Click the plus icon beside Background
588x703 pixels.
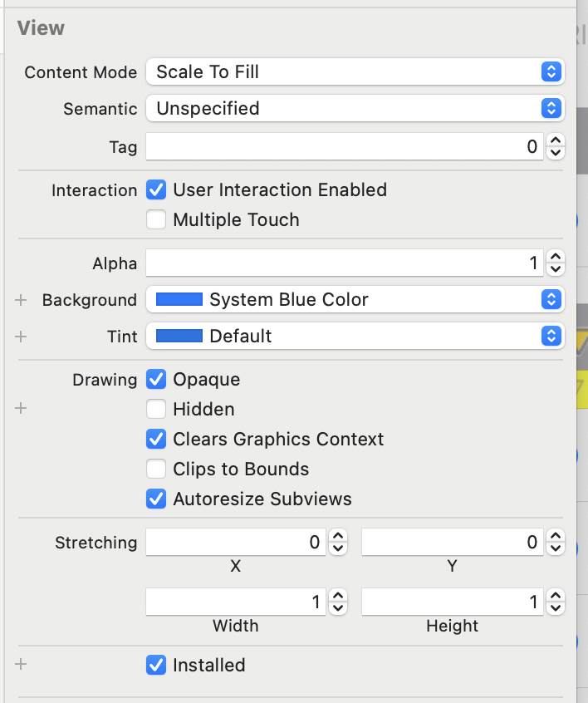(x=22, y=300)
